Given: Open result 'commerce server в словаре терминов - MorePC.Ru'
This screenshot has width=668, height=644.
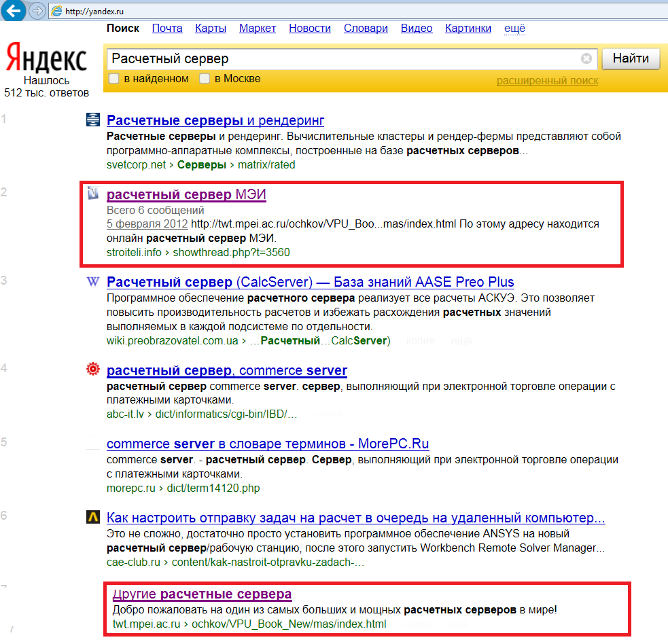Looking at the screenshot, I should [268, 444].
